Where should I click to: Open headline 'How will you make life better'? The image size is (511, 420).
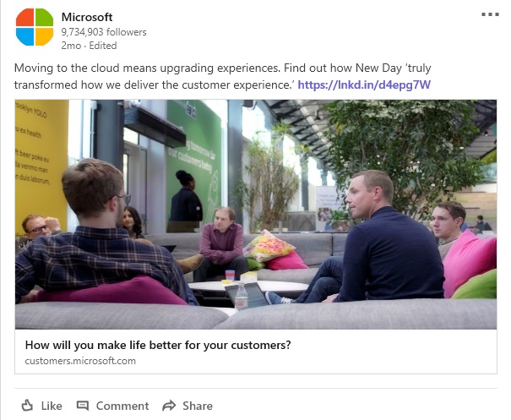point(158,345)
